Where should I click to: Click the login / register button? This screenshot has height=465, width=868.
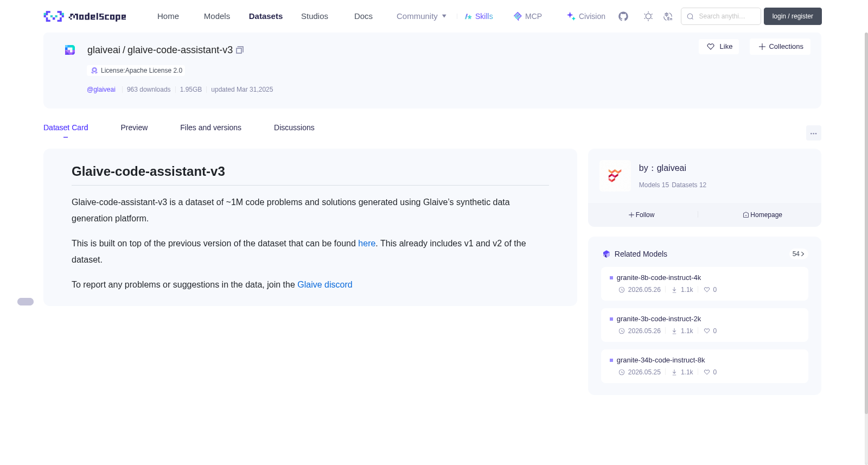coord(793,16)
